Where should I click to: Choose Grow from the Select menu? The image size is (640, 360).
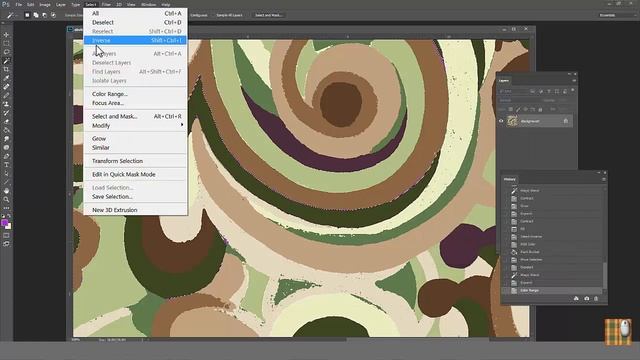(136, 138)
